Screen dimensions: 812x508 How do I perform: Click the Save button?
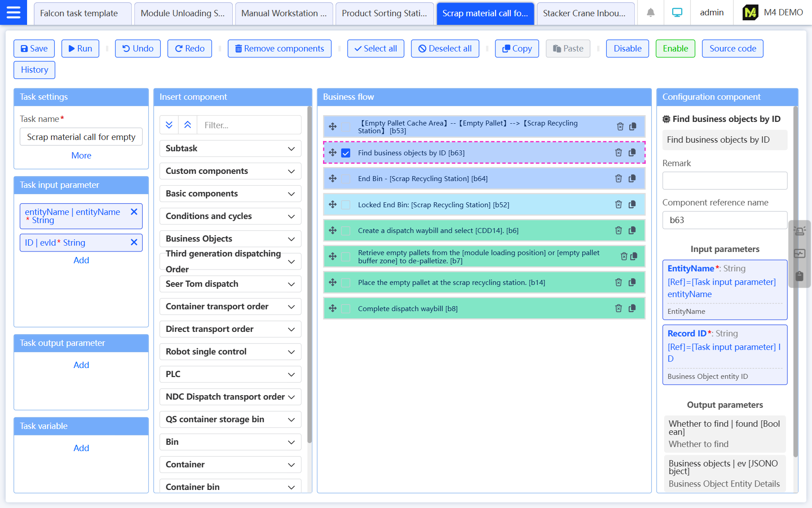[34, 49]
